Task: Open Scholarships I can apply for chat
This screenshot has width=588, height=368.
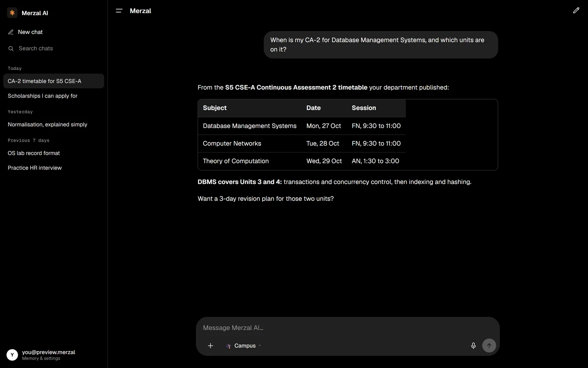Action: pyautogui.click(x=54, y=96)
